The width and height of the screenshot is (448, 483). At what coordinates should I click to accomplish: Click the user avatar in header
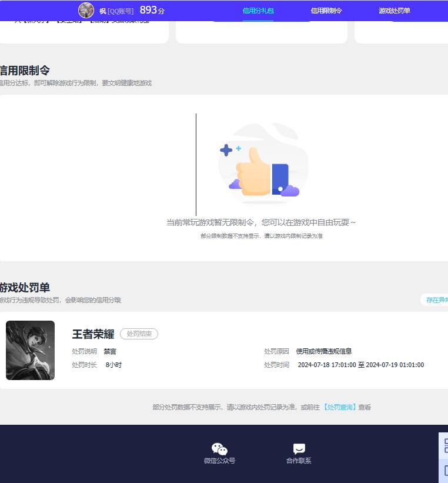pyautogui.click(x=86, y=11)
